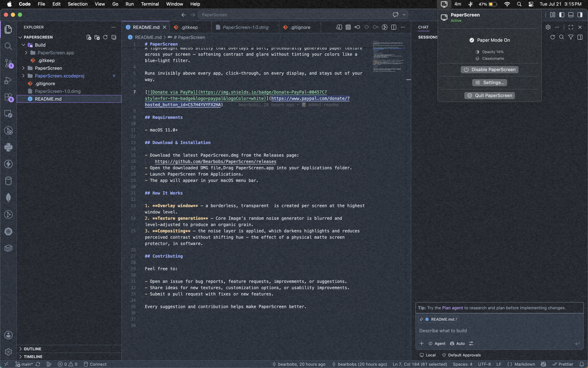The image size is (588, 368).
Task: Open the Auto model picker dropdown
Action: click(457, 343)
